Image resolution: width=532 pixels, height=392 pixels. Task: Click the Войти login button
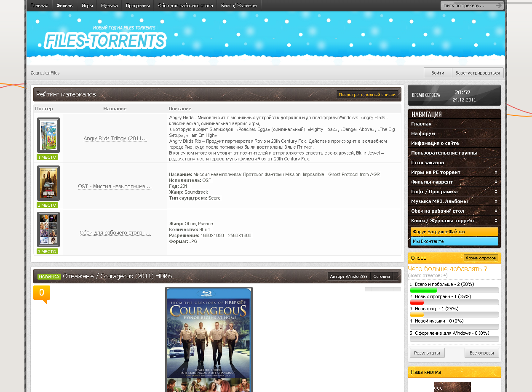(438, 73)
